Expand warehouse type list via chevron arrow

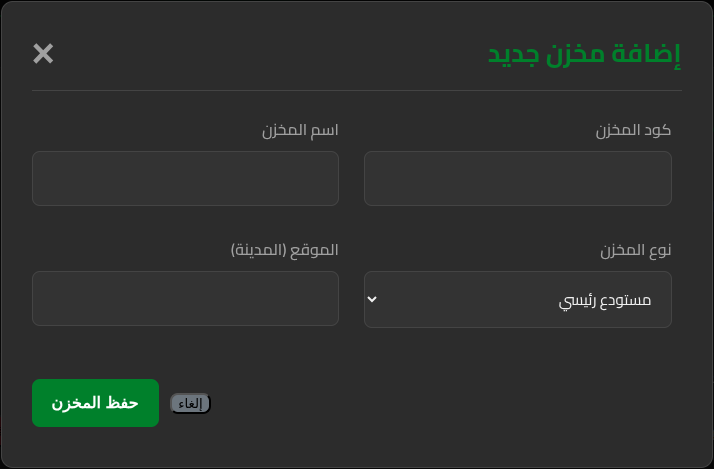[x=373, y=299]
